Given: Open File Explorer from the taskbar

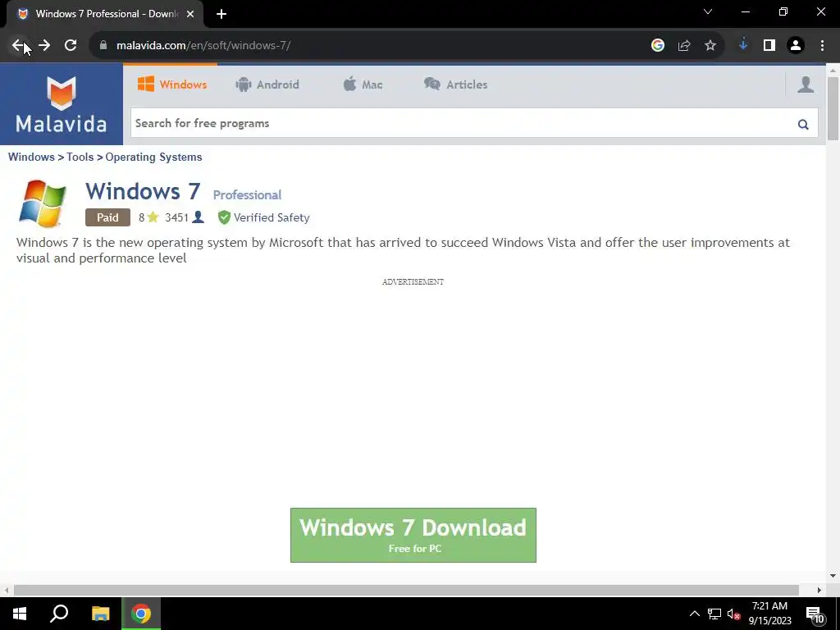Looking at the screenshot, I should (x=100, y=614).
